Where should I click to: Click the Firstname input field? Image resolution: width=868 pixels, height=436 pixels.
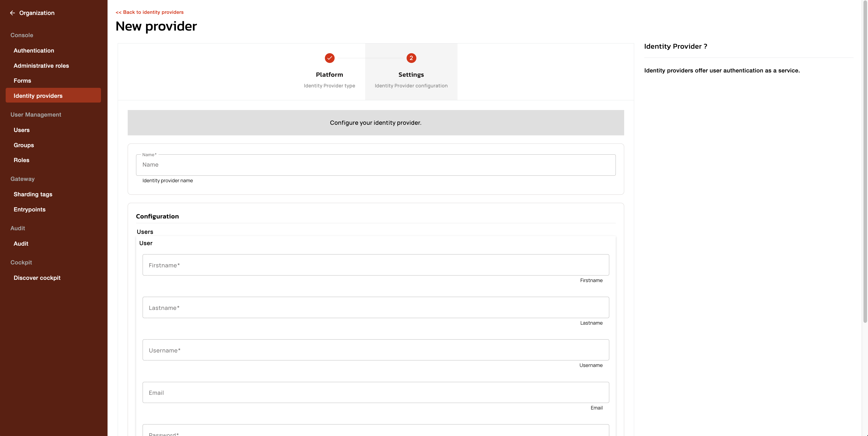point(375,265)
